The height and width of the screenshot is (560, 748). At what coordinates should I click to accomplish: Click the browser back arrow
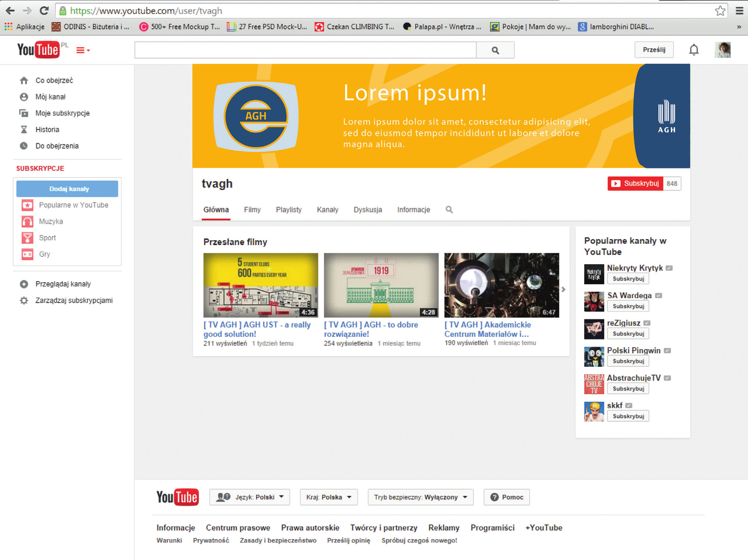10,10
